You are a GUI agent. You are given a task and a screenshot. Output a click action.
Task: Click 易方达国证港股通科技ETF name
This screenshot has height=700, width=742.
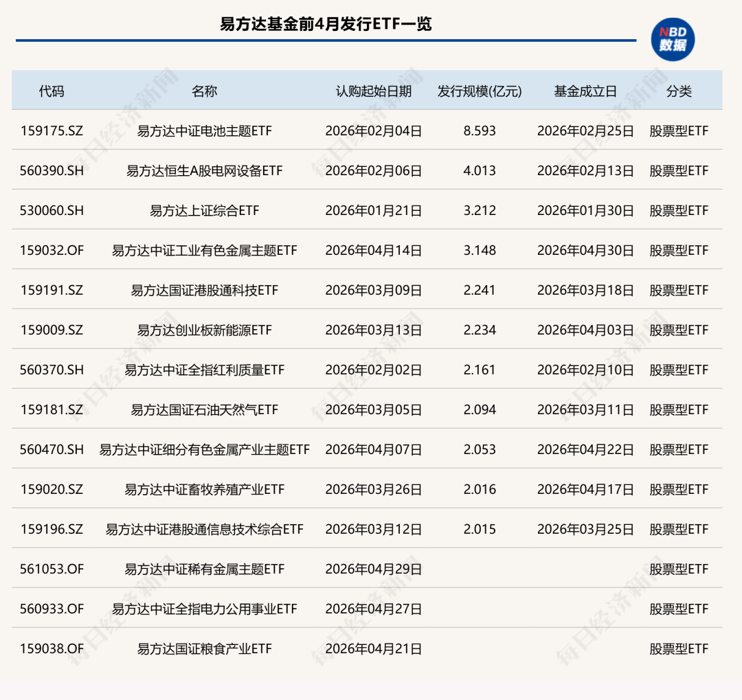[205, 290]
